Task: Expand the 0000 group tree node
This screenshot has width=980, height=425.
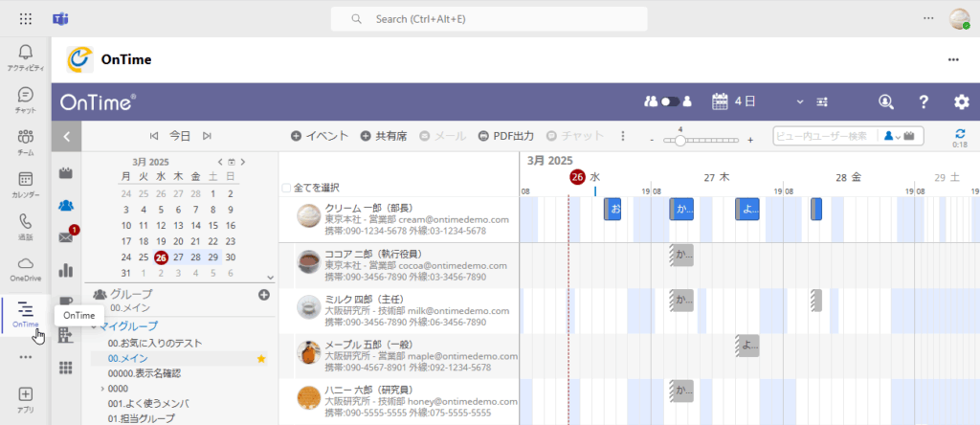Action: [101, 388]
